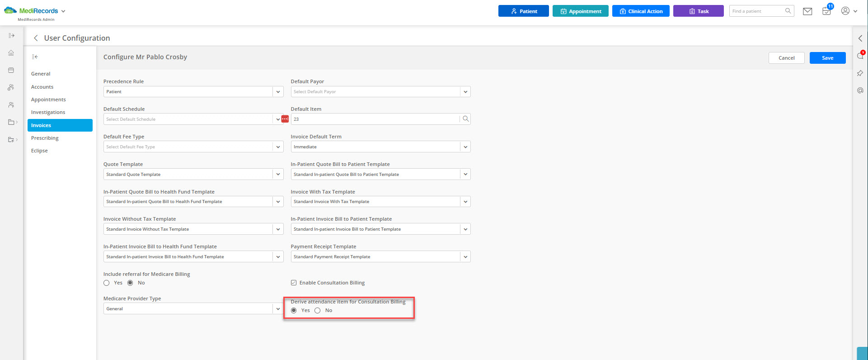Select Yes for Include referral for Medicare Billing
This screenshot has height=360, width=868.
(x=107, y=283)
